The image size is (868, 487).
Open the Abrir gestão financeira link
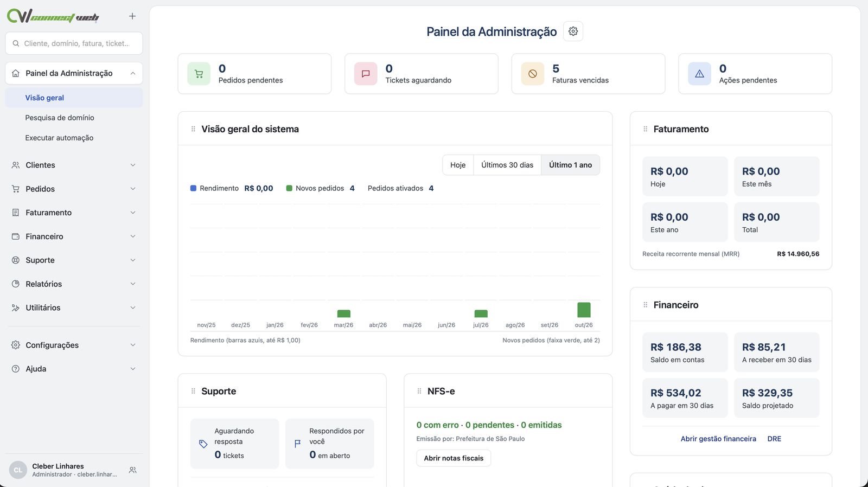pyautogui.click(x=718, y=439)
